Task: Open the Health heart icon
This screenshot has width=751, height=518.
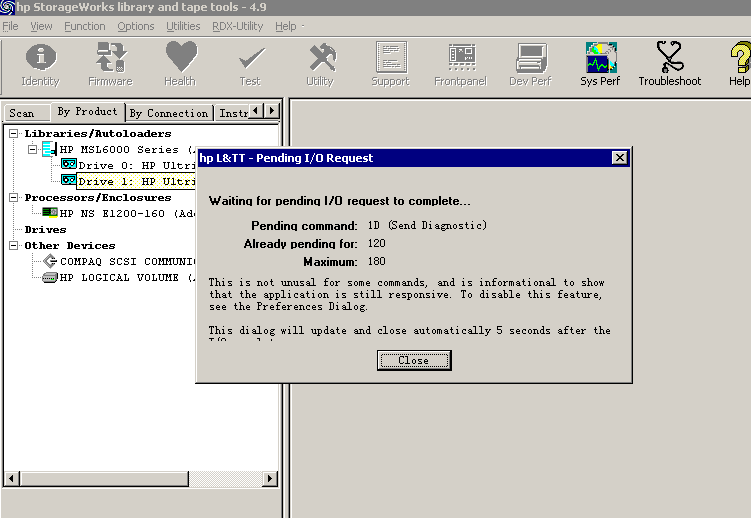Action: pos(181,65)
